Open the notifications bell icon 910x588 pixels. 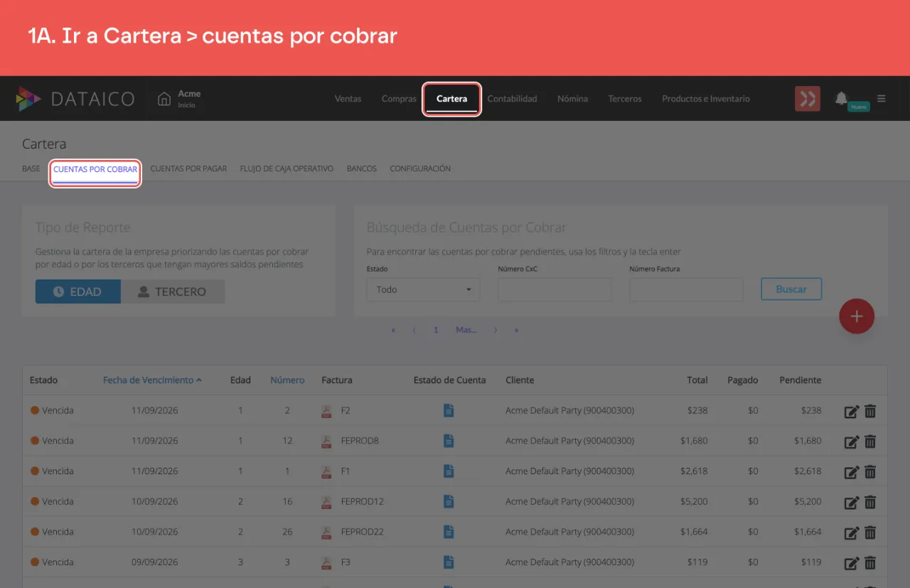[x=841, y=98]
